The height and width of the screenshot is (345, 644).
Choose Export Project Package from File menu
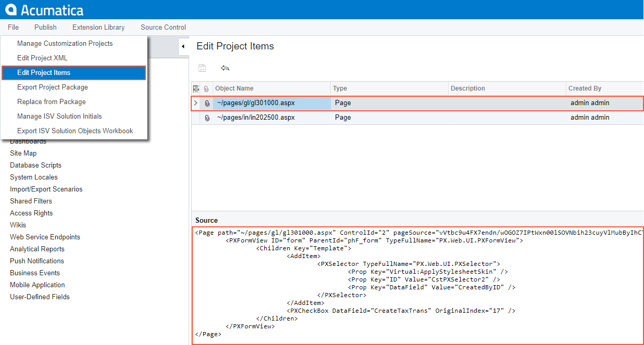[52, 87]
